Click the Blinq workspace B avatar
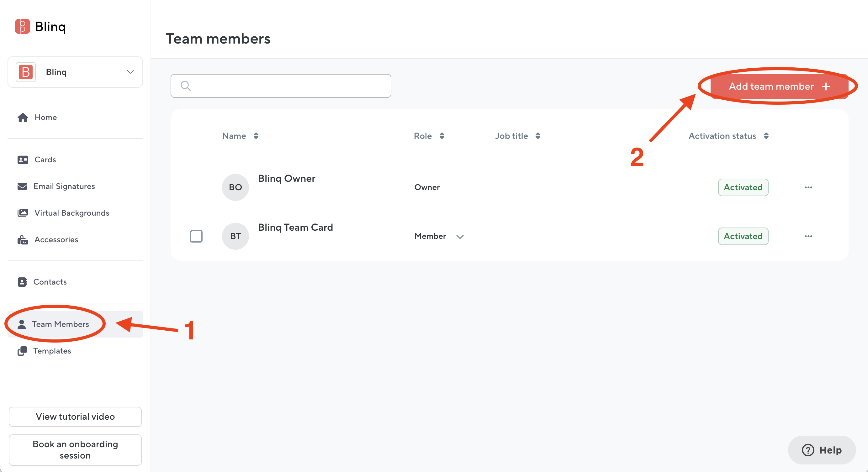The height and width of the screenshot is (472, 868). (x=26, y=72)
